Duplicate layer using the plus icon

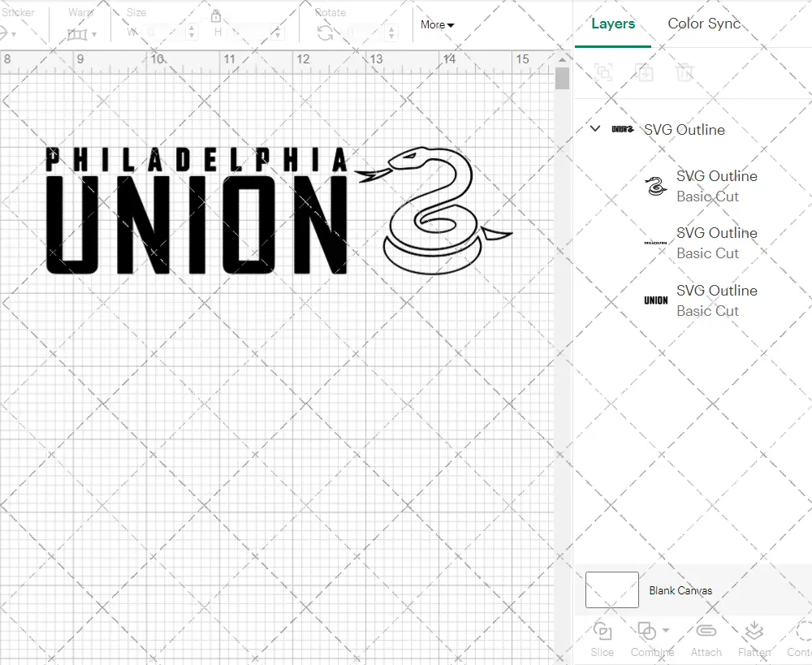point(645,72)
